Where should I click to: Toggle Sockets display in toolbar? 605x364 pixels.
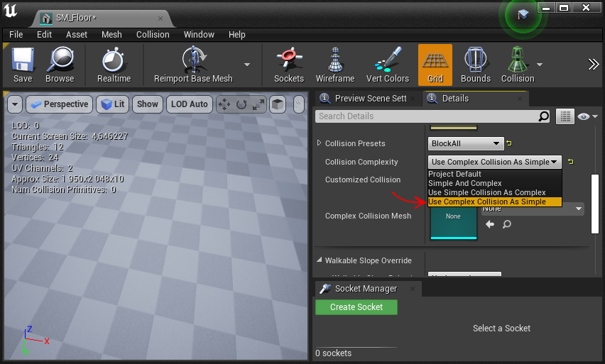288,60
